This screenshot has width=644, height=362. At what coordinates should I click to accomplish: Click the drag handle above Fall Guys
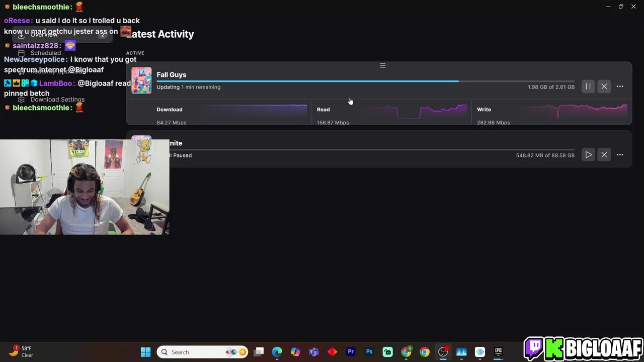pos(382,65)
